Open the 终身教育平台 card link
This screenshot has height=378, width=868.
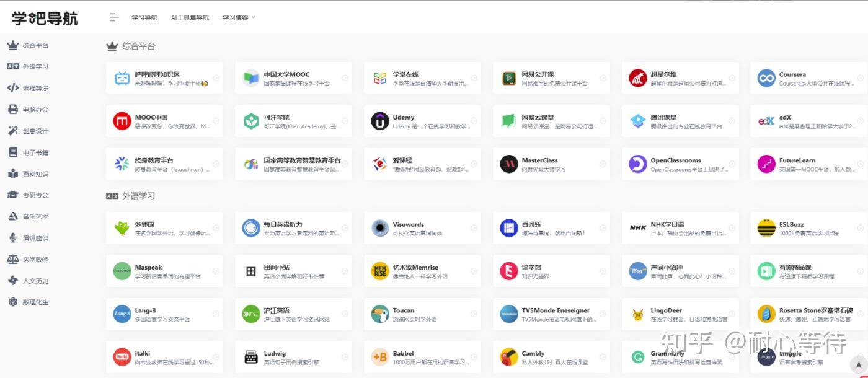(165, 164)
